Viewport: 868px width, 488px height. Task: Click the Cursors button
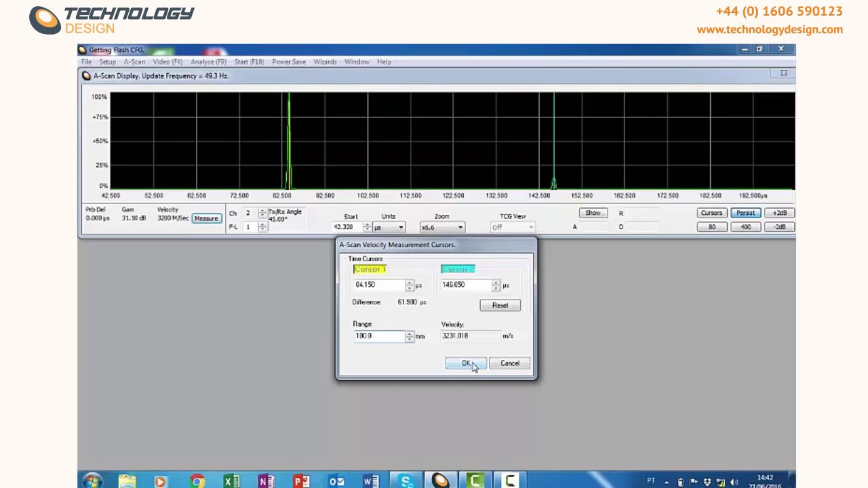click(711, 213)
